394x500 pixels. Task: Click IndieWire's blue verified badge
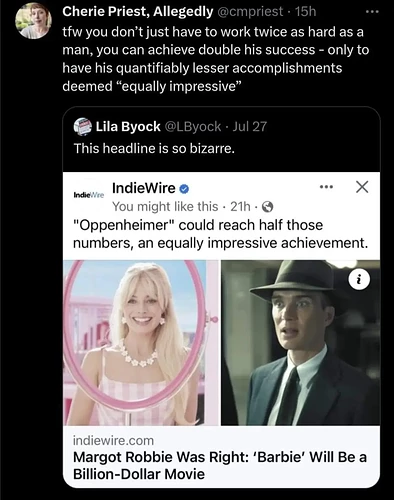click(184, 189)
